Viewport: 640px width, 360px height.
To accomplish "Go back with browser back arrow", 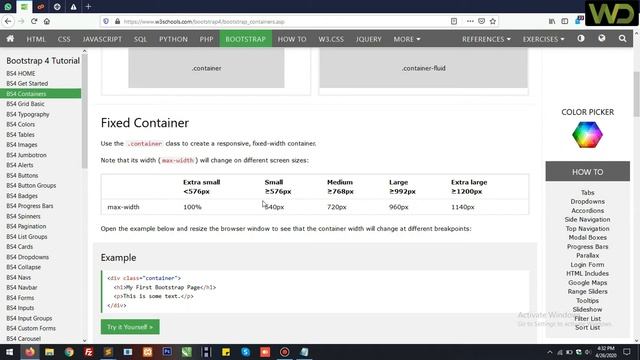I will [x=8, y=21].
